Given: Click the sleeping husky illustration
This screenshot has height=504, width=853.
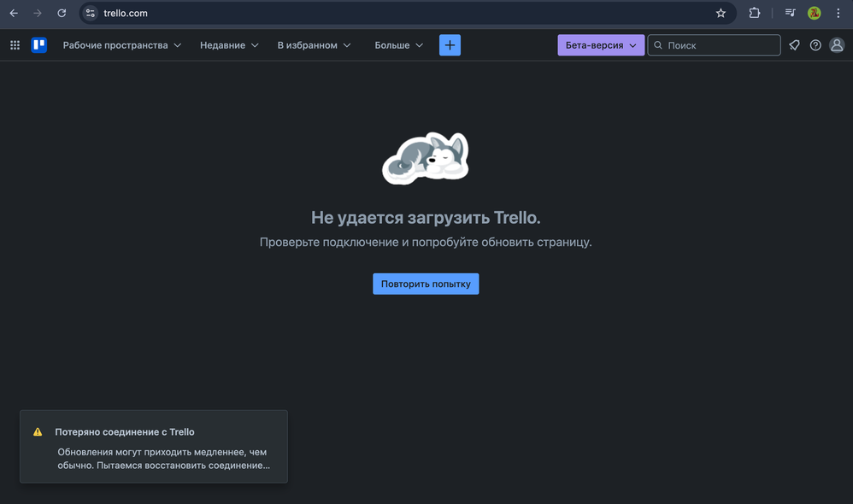Looking at the screenshot, I should [426, 158].
